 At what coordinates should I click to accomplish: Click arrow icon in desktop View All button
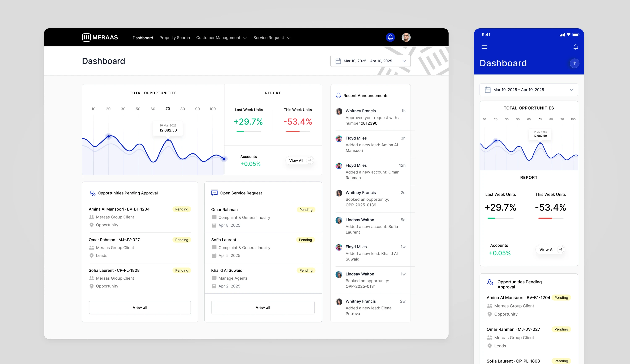(x=310, y=160)
